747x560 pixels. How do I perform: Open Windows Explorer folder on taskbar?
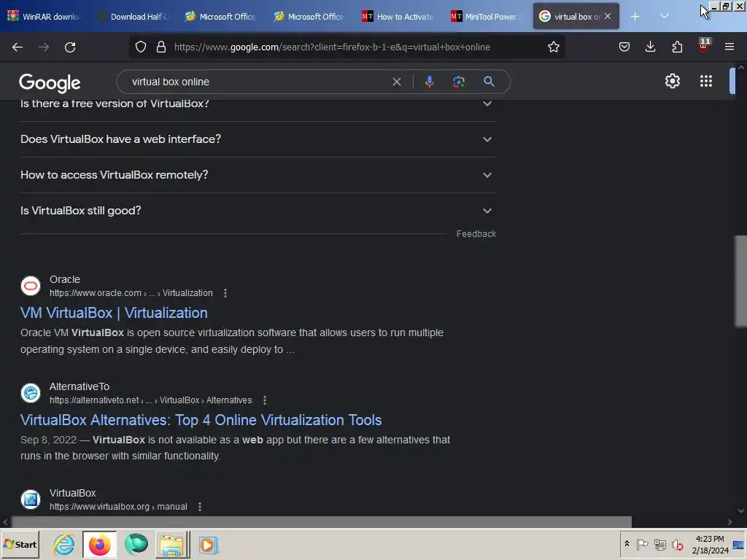[x=172, y=545]
